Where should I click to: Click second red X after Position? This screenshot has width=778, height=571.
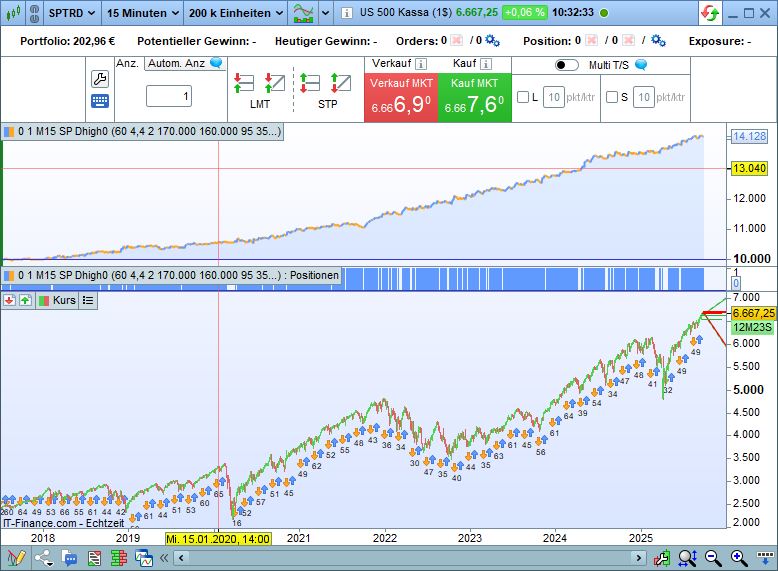[628, 40]
